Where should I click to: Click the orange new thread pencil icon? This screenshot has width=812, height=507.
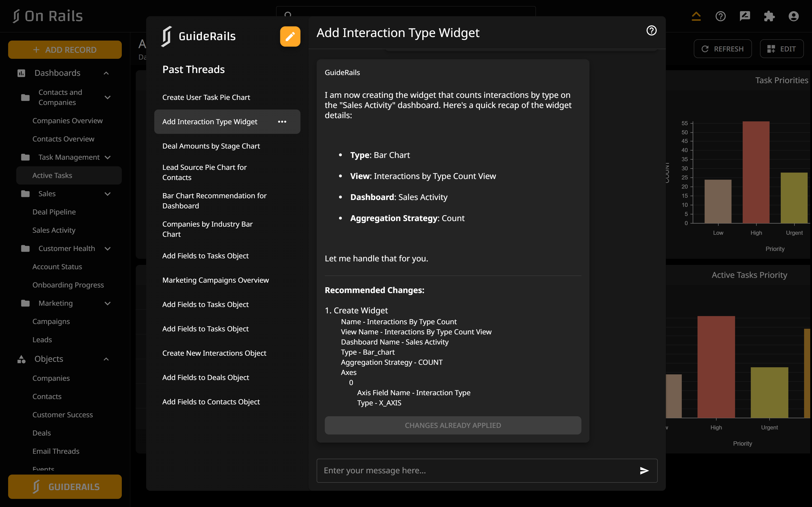click(x=290, y=36)
